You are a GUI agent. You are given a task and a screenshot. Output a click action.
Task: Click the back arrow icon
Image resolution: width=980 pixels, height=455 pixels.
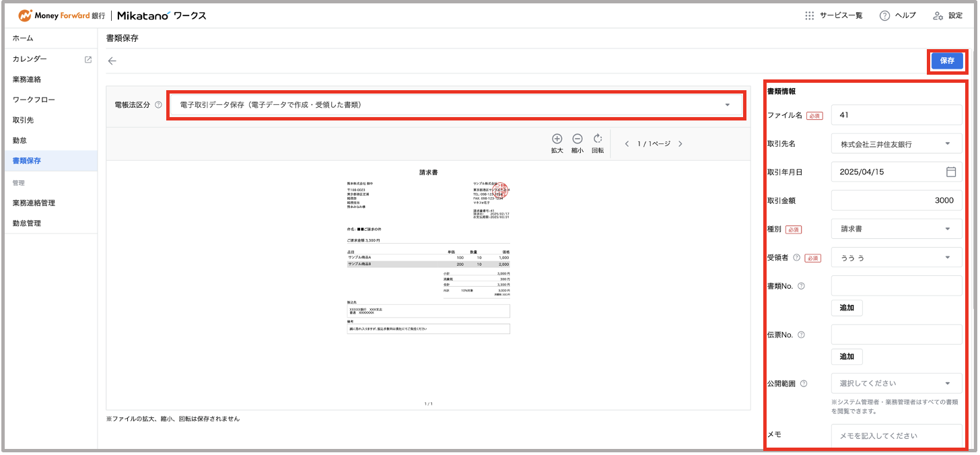112,61
